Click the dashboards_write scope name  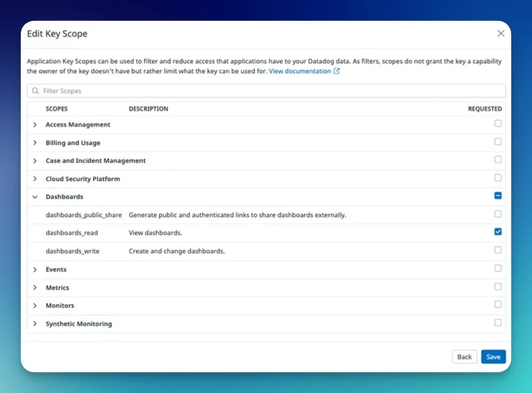[72, 251]
